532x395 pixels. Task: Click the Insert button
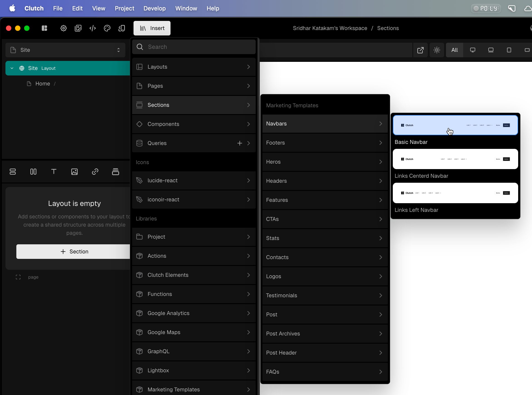point(152,28)
